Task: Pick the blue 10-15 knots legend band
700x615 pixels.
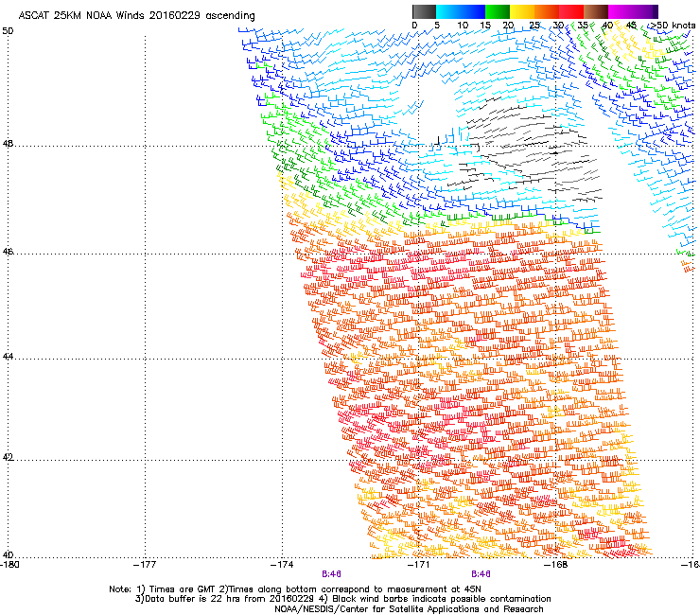Action: (473, 11)
